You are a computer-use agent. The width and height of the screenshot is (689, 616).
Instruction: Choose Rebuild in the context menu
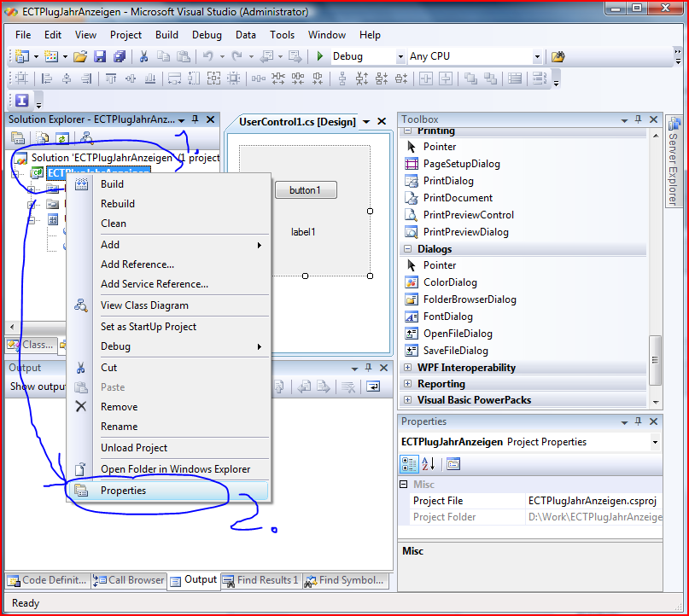pos(169,204)
